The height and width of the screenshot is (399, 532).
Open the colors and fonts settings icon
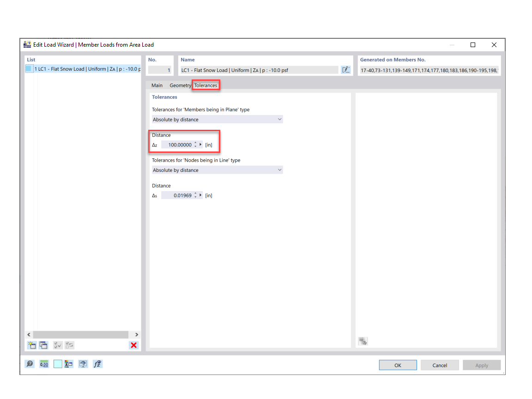point(69,364)
